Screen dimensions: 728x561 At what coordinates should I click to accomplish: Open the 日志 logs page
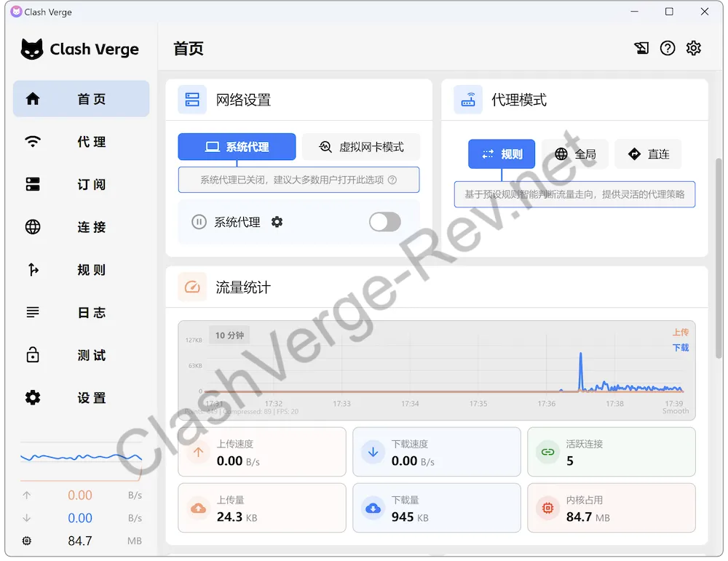click(x=82, y=312)
